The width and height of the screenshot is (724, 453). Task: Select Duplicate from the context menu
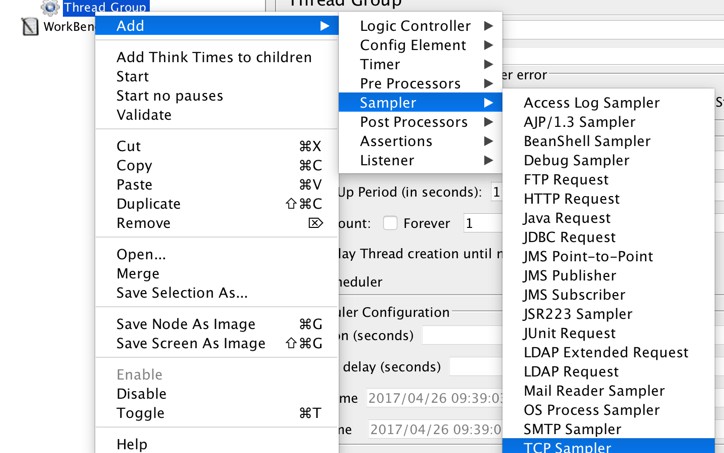149,204
